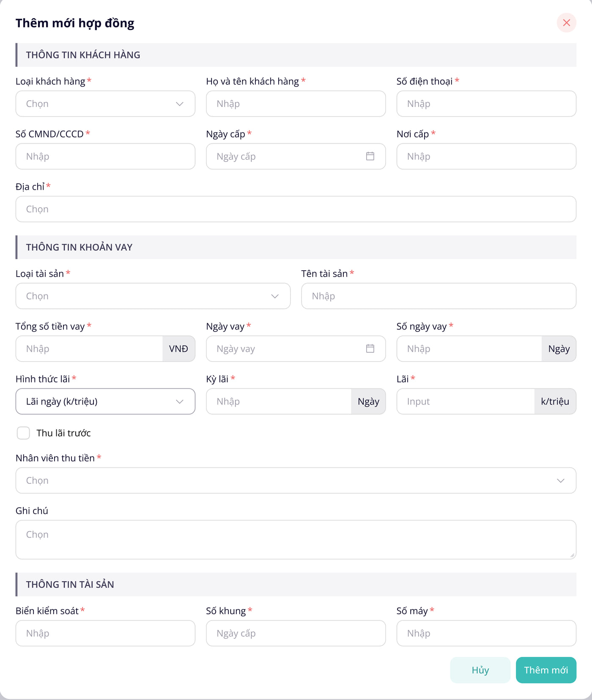Image resolution: width=592 pixels, height=700 pixels.
Task: Focus the Ghi chú text area
Action: 296,540
